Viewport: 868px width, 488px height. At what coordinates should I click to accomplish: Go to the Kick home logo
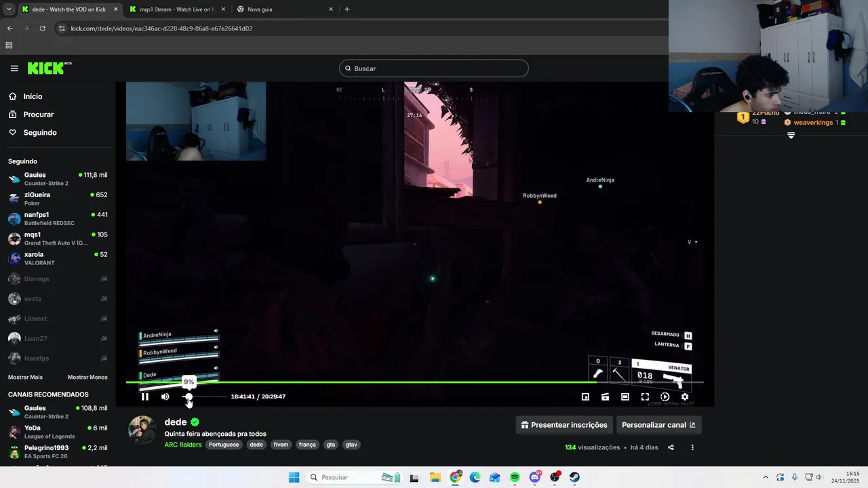pos(49,68)
